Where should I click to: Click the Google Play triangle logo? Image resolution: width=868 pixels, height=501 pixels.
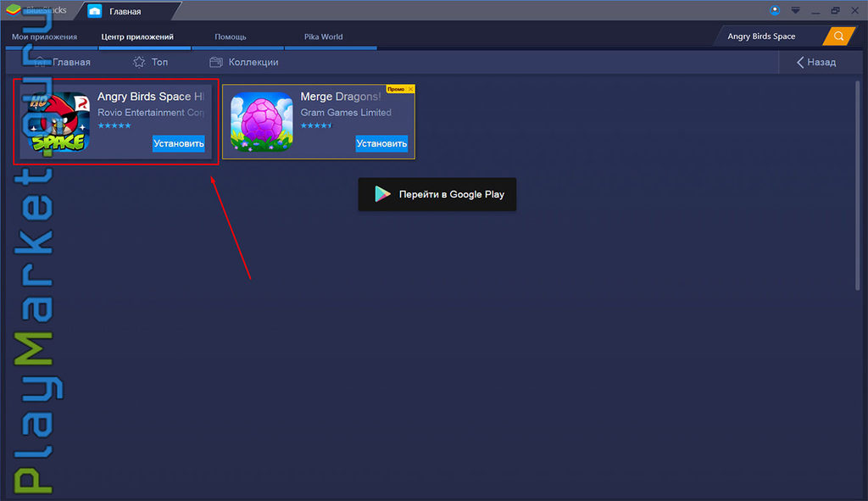pos(382,194)
